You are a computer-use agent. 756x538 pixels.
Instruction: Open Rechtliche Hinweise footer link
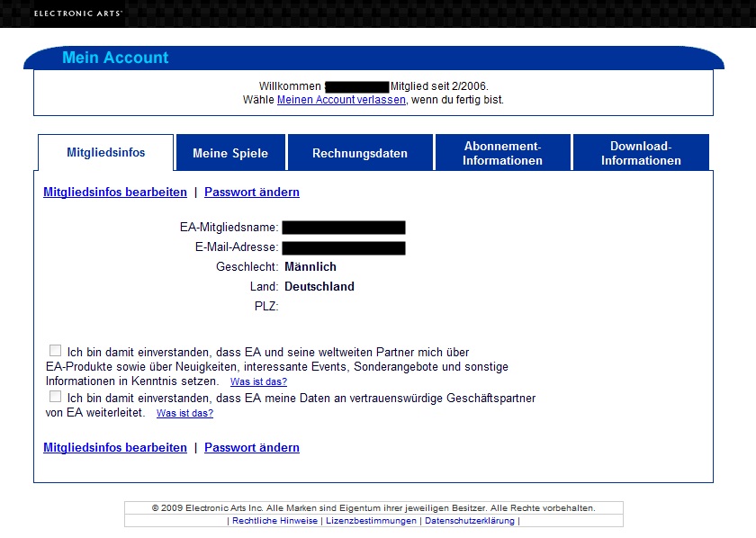click(x=274, y=521)
